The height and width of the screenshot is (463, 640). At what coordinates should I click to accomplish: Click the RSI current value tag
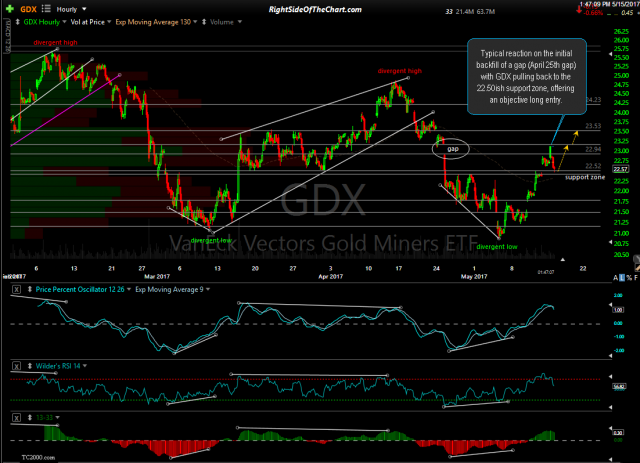(619, 386)
